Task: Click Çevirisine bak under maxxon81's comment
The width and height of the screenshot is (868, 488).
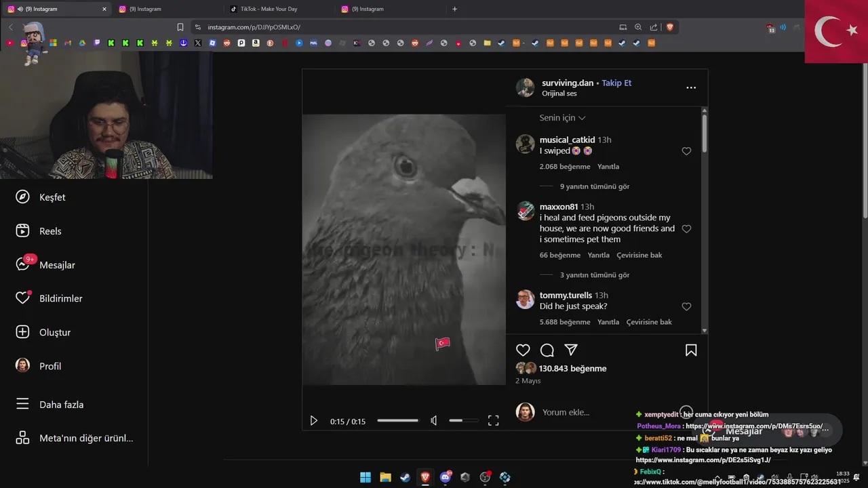Action: (x=639, y=256)
